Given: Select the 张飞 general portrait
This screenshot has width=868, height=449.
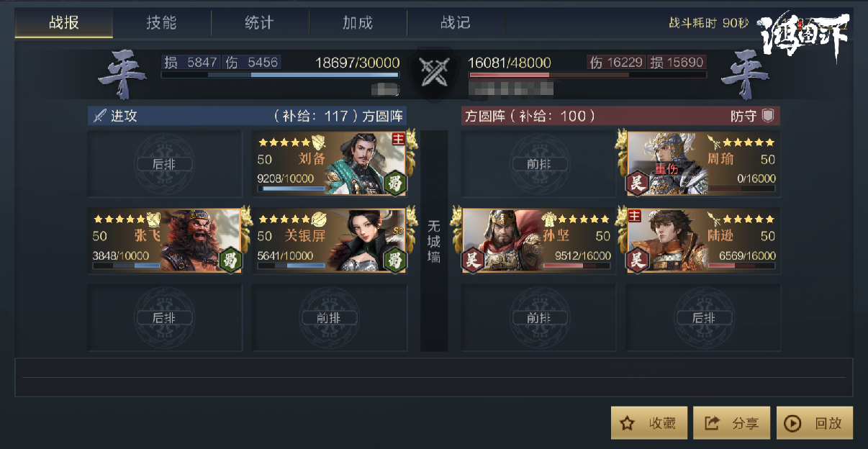Looking at the screenshot, I should tap(165, 241).
